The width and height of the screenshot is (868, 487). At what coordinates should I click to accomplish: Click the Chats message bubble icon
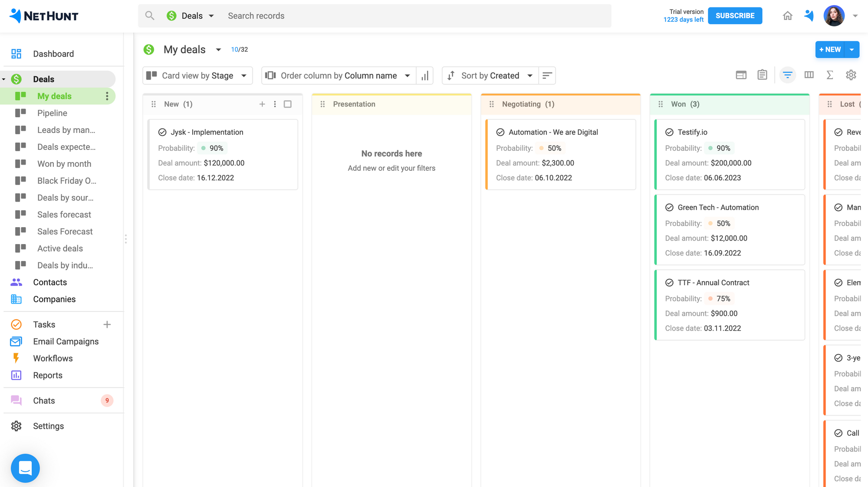(16, 400)
